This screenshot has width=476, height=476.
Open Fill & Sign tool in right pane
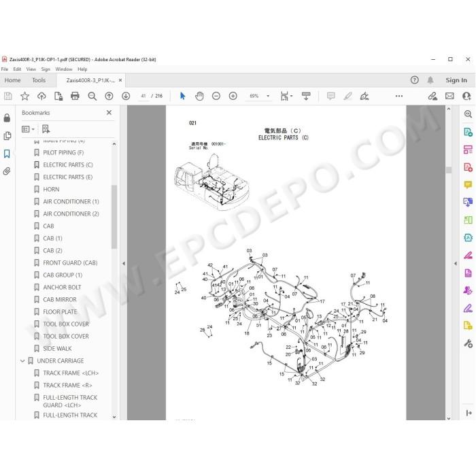coord(468,309)
